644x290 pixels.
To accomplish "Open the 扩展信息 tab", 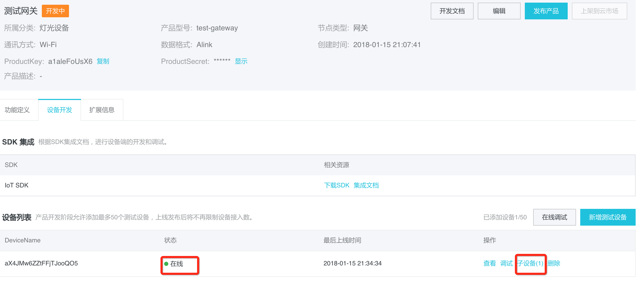I will coord(102,110).
